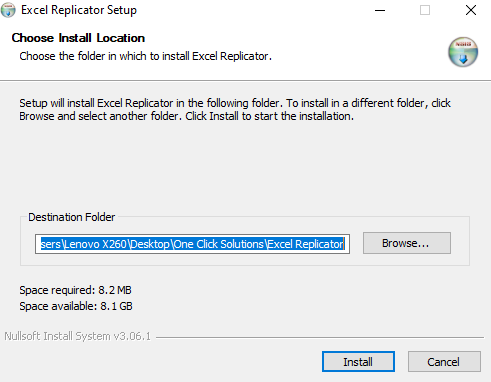The image size is (491, 382).
Task: Click the Destination Folder group label
Action: point(72,217)
